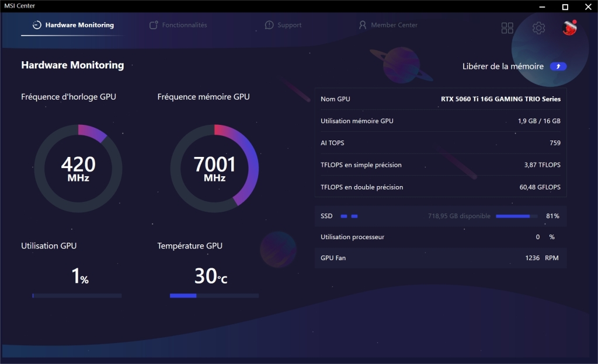Click the GPU memory frequency 7001 MHz gauge
The width and height of the screenshot is (598, 364).
point(214,169)
